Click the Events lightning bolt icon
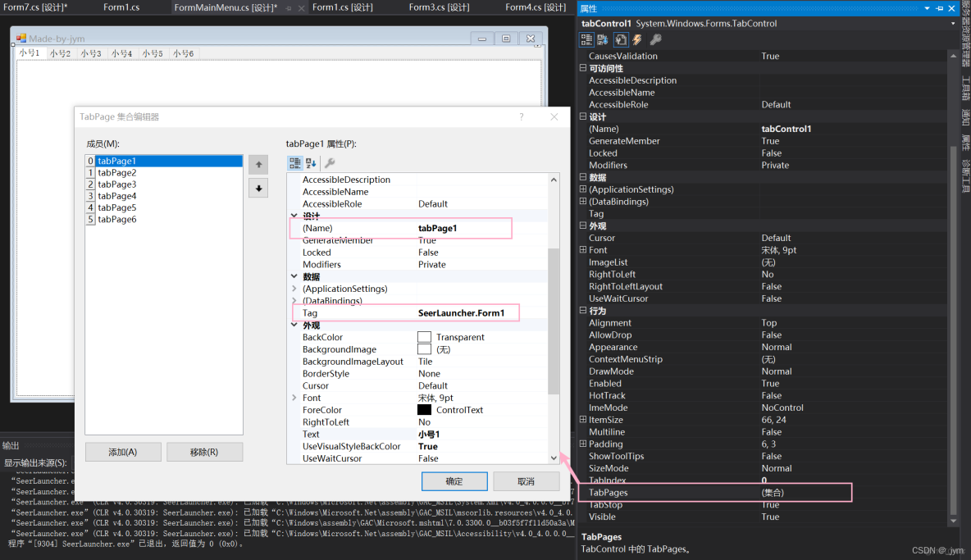The image size is (971, 560). click(x=637, y=39)
